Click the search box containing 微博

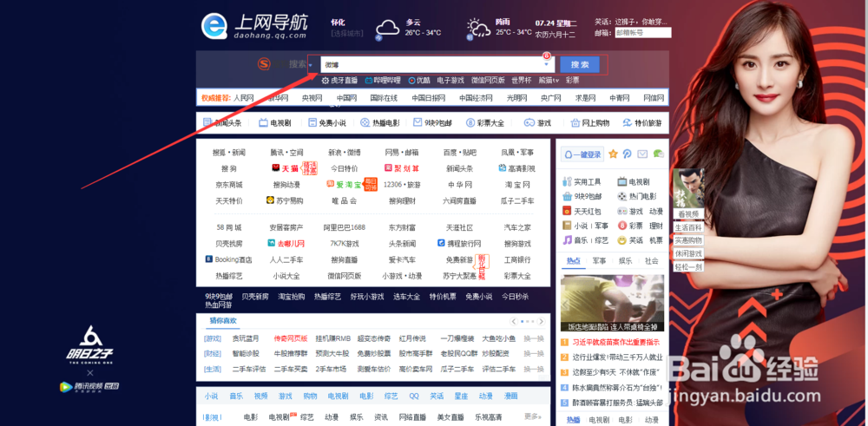pyautogui.click(x=437, y=65)
